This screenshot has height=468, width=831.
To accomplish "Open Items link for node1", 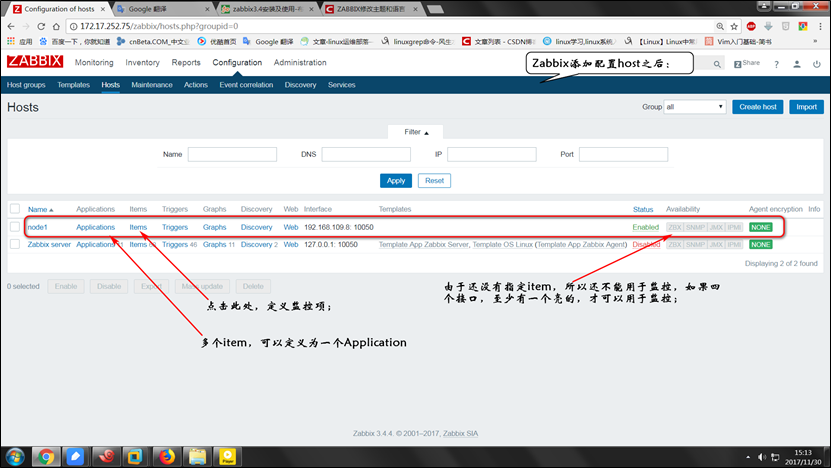I will point(138,227).
